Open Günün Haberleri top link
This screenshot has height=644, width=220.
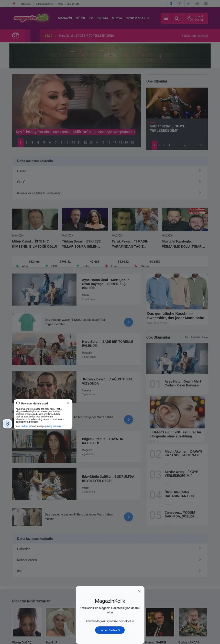point(44,4)
